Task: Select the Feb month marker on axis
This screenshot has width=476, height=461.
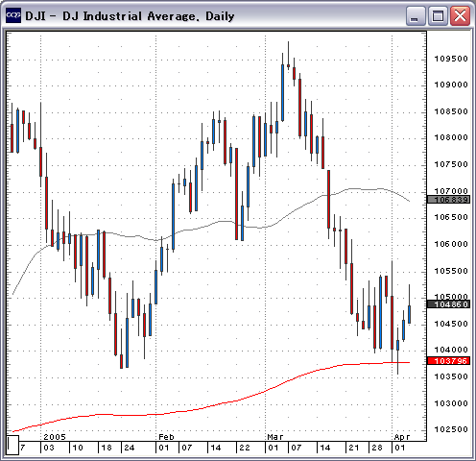Action: tap(166, 437)
